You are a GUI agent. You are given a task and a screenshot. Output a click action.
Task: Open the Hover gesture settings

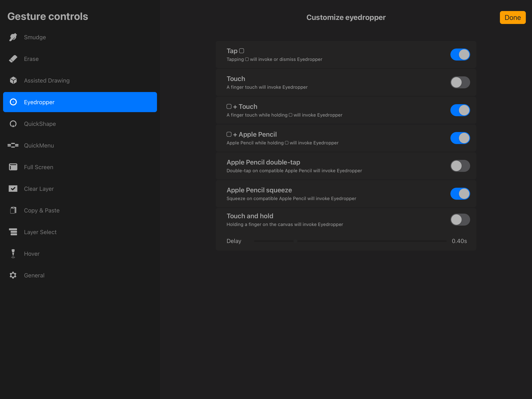pos(32,254)
